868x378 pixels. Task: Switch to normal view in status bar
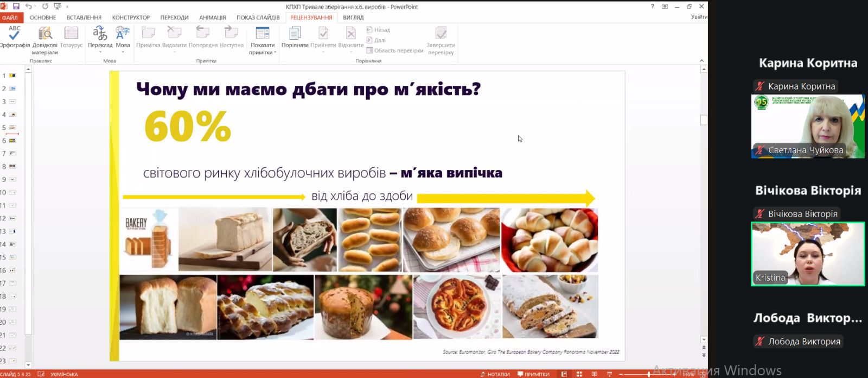564,374
